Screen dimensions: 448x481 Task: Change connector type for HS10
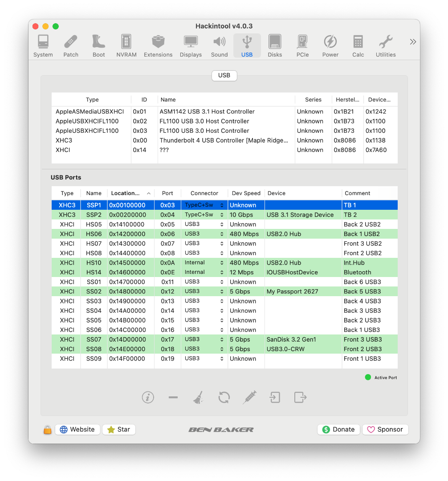(204, 263)
